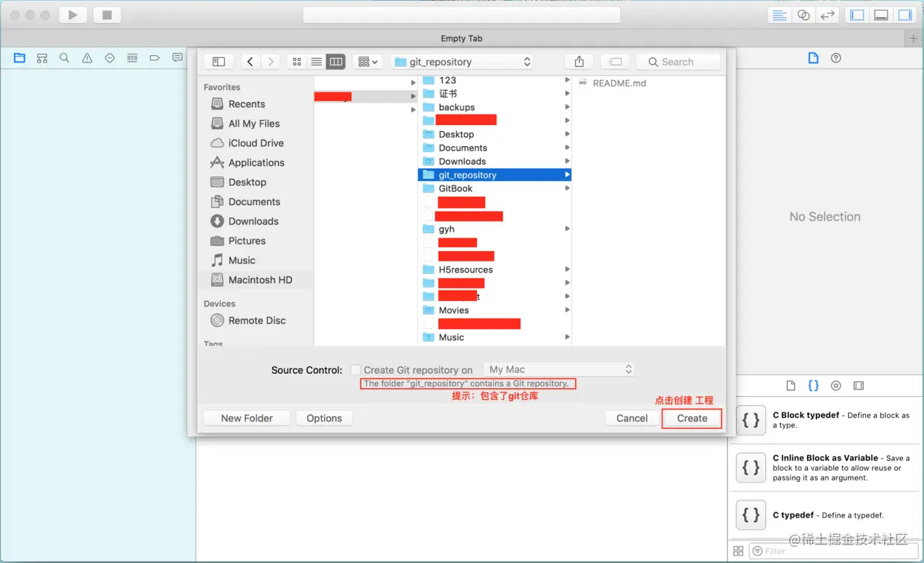924x563 pixels.
Task: Select Recents in Favorites sidebar
Action: coord(247,104)
